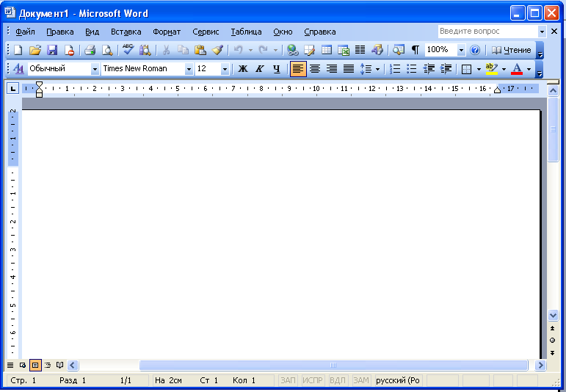Toggle paragraph marks ¶ display
This screenshot has height=392, width=566.
416,50
